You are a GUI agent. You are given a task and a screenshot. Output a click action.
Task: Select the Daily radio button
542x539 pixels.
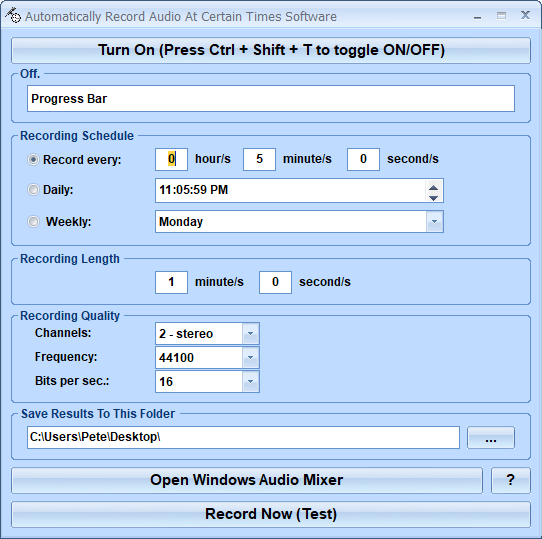click(33, 189)
